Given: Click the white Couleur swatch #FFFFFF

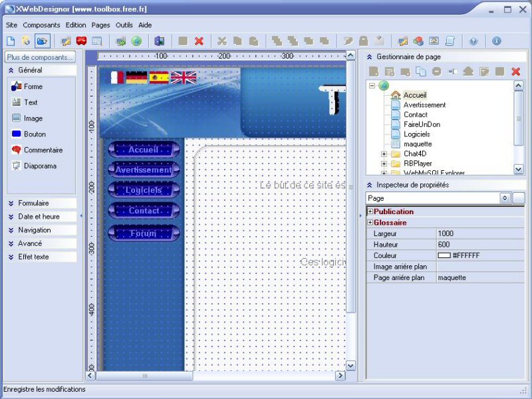Looking at the screenshot, I should (444, 255).
